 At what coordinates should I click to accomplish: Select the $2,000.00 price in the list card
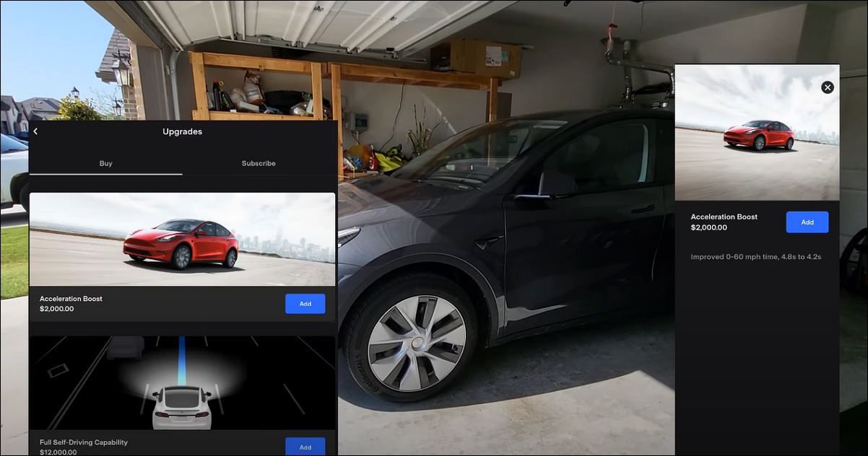pos(56,309)
